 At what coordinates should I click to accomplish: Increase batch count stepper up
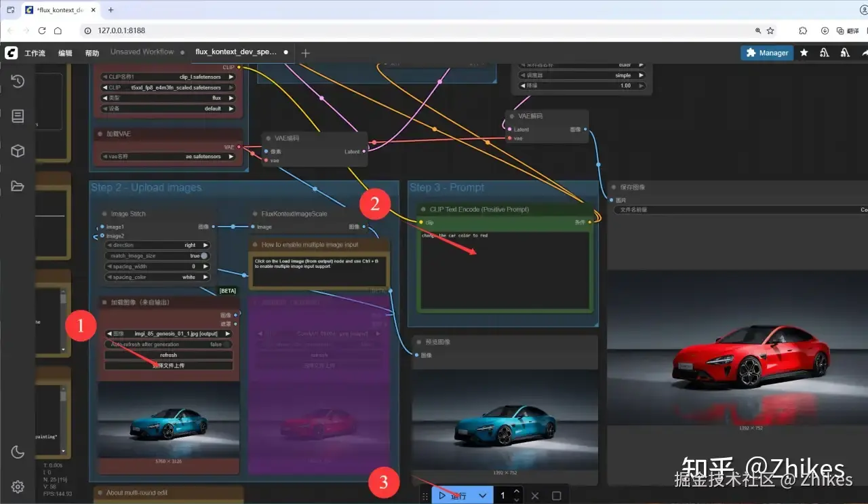pyautogui.click(x=517, y=492)
